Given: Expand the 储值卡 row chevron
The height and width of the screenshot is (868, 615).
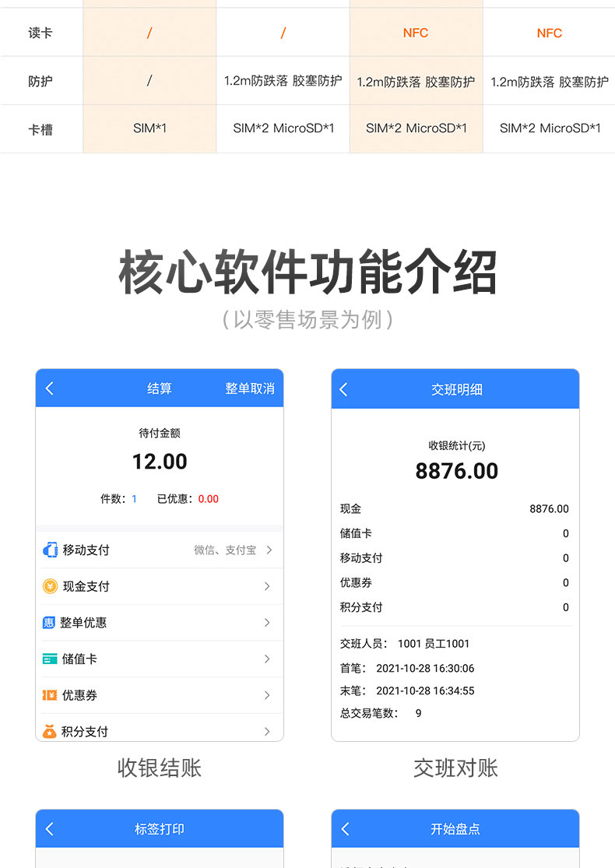Looking at the screenshot, I should coord(267,659).
